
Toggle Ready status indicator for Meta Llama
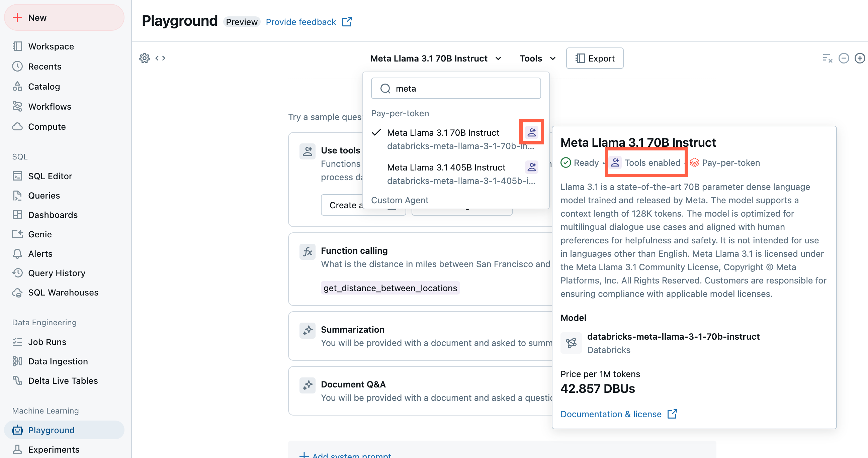580,162
